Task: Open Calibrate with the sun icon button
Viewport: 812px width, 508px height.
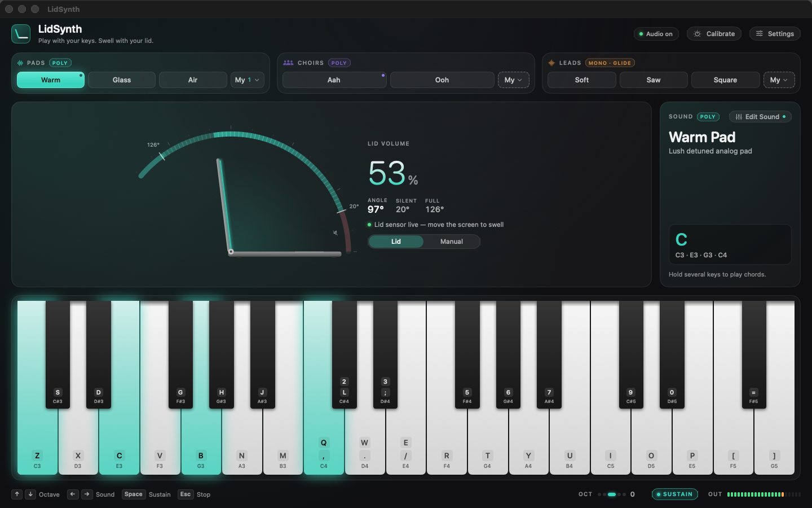Action: click(714, 34)
